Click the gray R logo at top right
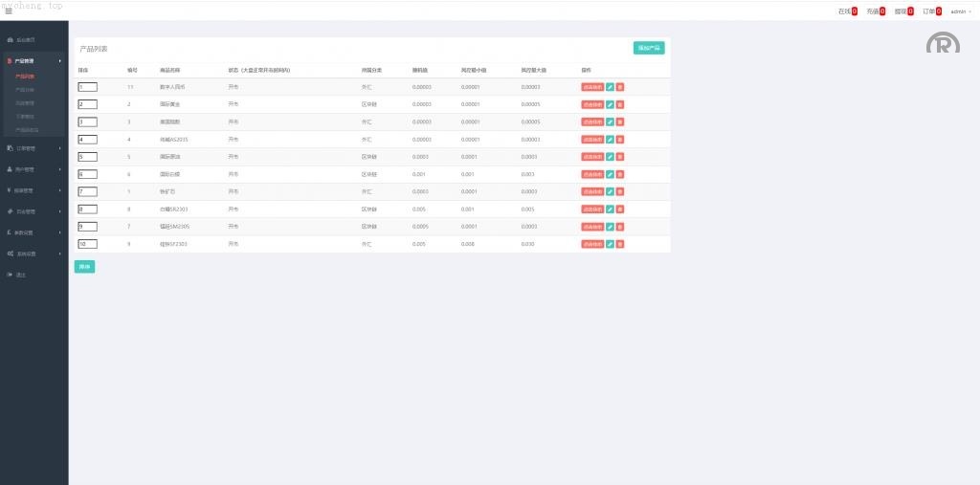The image size is (980, 485). click(943, 44)
